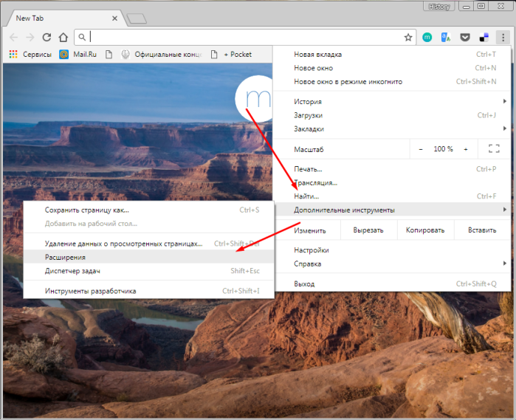The height and width of the screenshot is (420, 516).
Task: Open the Официальные конц bookmark
Action: point(162,55)
